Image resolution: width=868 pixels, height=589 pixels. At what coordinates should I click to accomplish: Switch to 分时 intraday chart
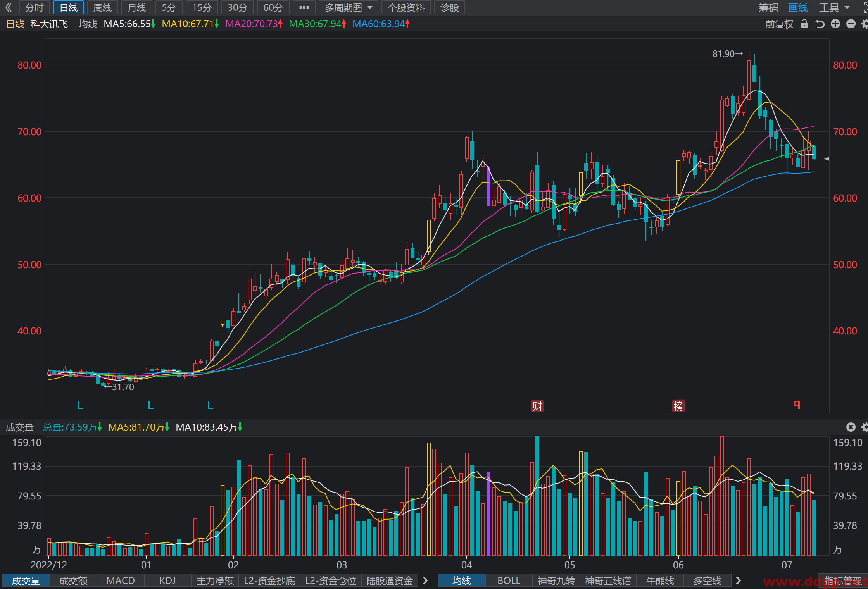(34, 8)
